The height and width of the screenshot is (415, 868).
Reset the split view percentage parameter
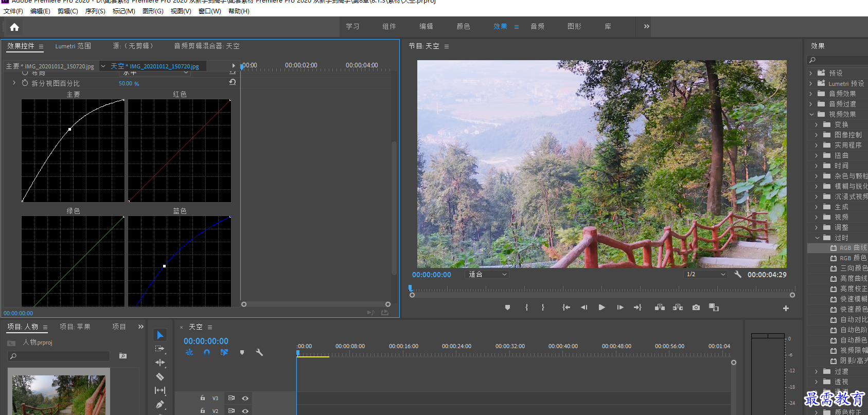pyautogui.click(x=233, y=82)
